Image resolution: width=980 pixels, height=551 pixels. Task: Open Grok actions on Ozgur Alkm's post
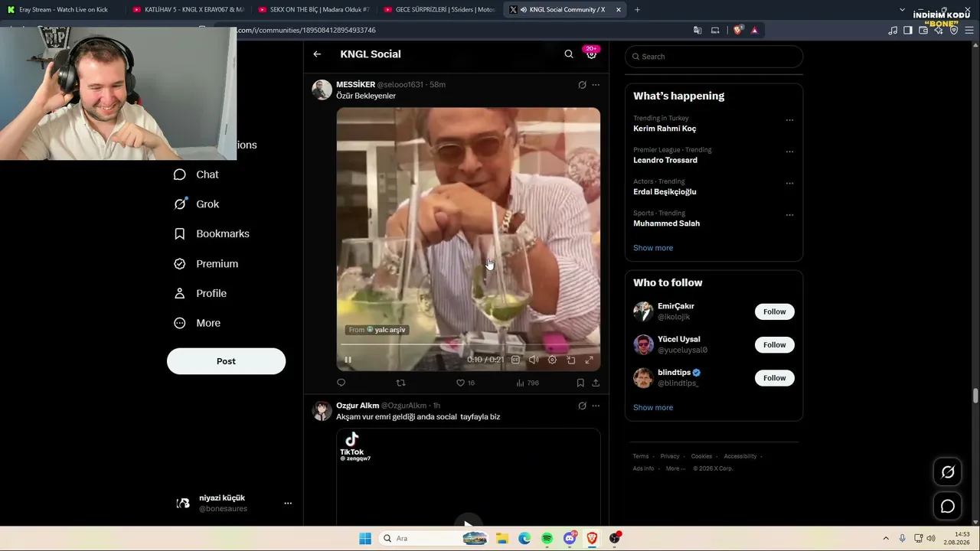pos(582,406)
